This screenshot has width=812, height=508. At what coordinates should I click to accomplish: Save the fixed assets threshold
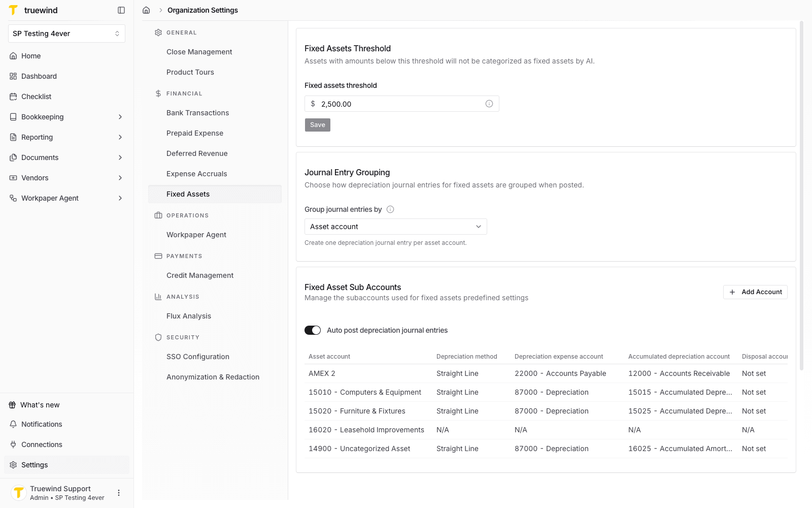point(318,125)
